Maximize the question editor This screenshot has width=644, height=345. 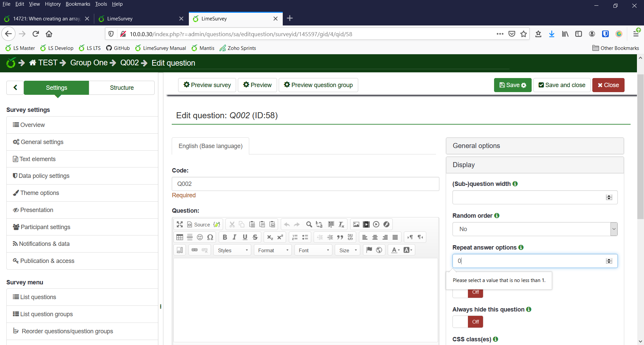tap(180, 224)
